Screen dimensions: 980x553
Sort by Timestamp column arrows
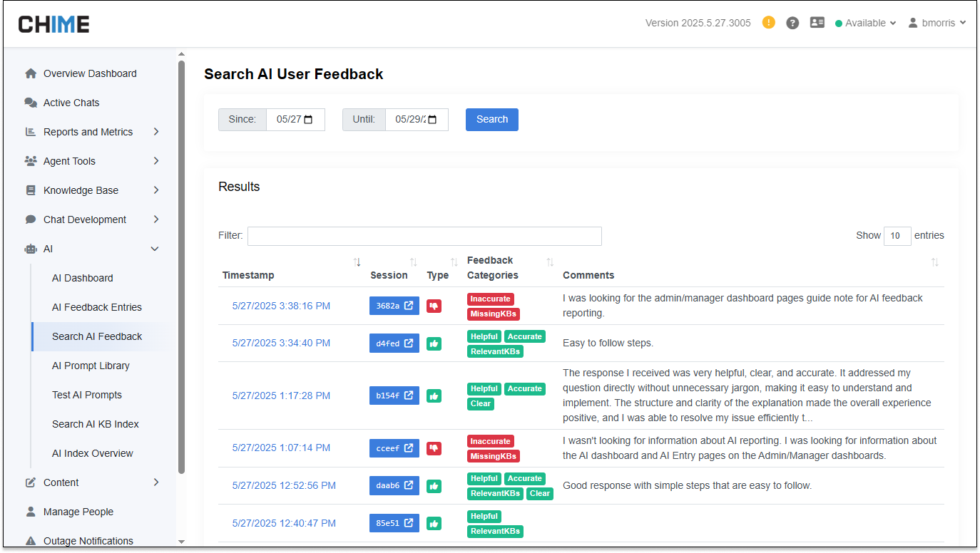[357, 263]
